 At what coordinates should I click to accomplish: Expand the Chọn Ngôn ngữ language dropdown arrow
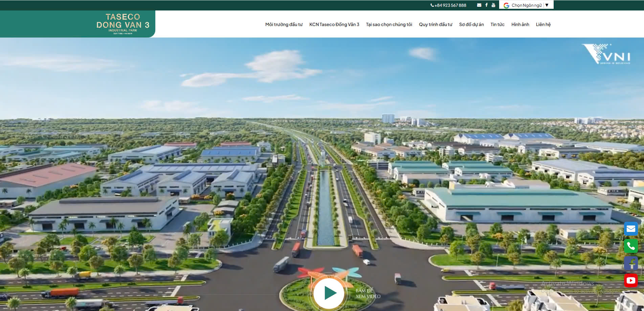(x=547, y=5)
